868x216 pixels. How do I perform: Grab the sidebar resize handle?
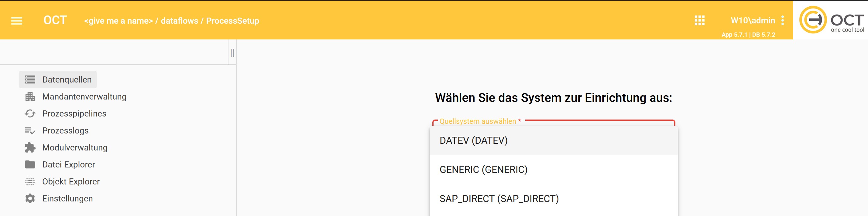click(232, 52)
